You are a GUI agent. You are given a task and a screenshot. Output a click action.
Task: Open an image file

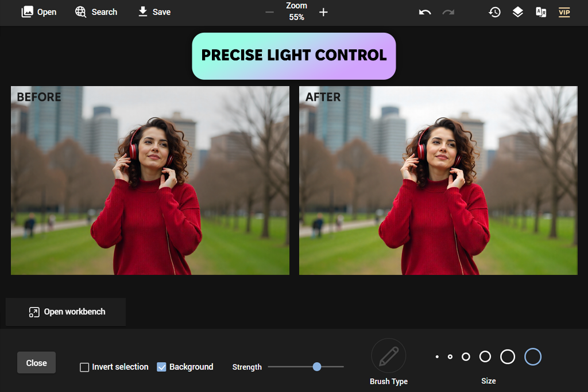tap(38, 12)
